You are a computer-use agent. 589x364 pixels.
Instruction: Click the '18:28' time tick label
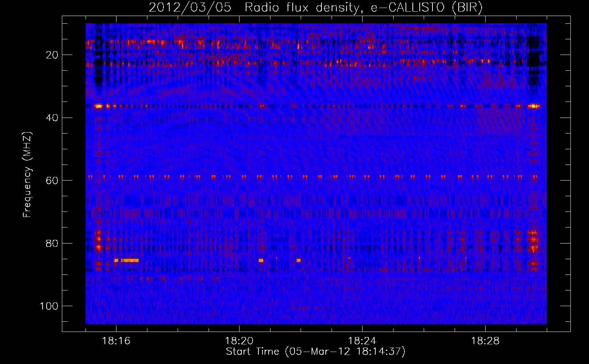point(485,341)
